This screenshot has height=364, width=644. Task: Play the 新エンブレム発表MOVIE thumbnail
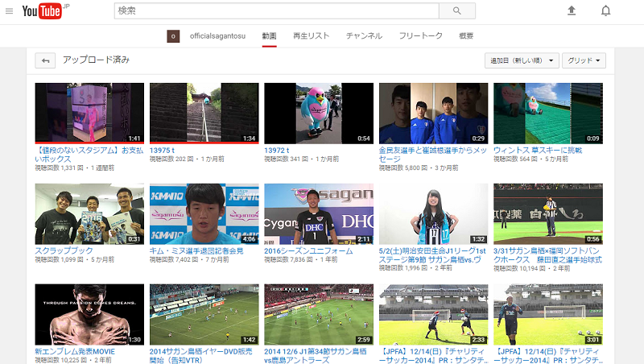89,314
